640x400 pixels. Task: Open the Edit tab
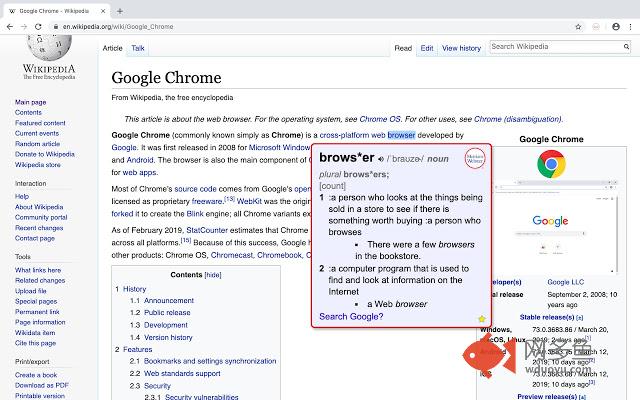point(427,48)
